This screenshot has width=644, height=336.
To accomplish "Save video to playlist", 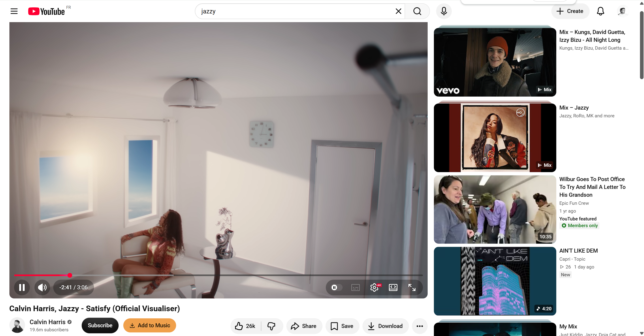I will pyautogui.click(x=342, y=326).
